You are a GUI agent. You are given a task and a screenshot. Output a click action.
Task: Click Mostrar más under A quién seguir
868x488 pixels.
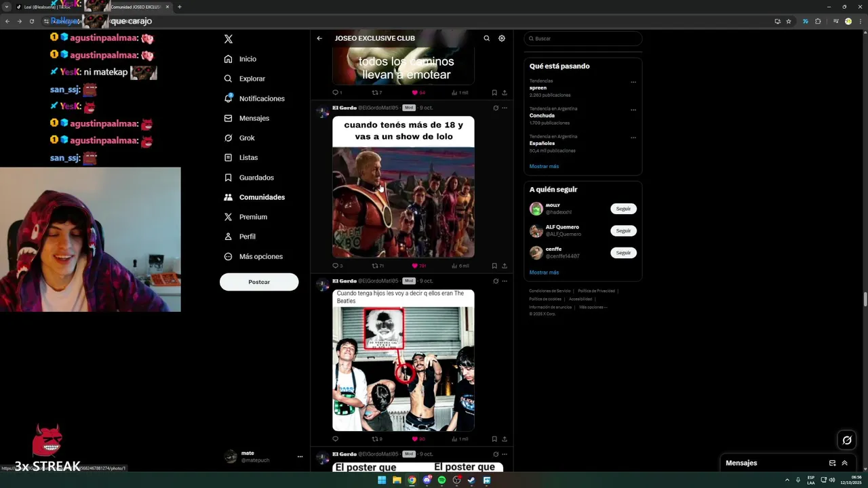[544, 272]
